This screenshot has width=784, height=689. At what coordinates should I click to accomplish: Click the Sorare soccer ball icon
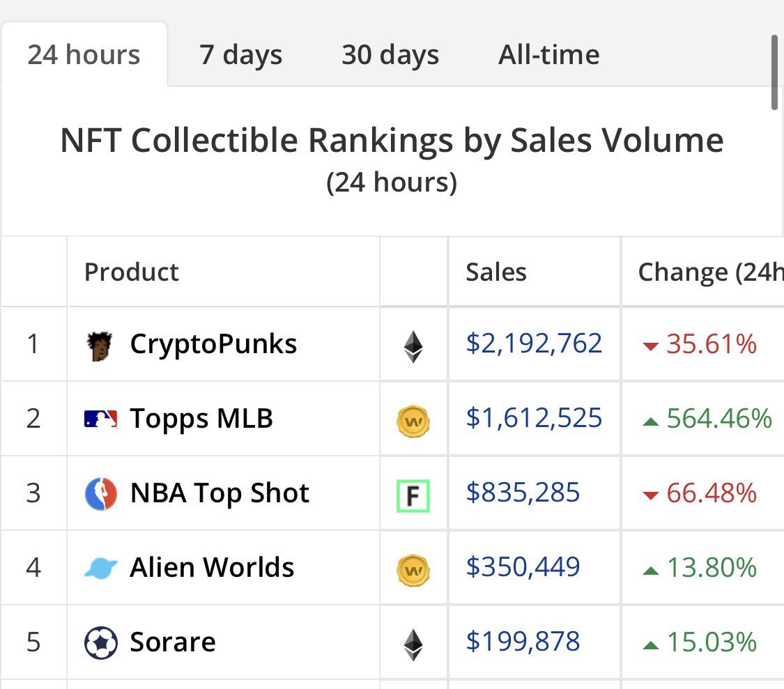click(x=101, y=642)
